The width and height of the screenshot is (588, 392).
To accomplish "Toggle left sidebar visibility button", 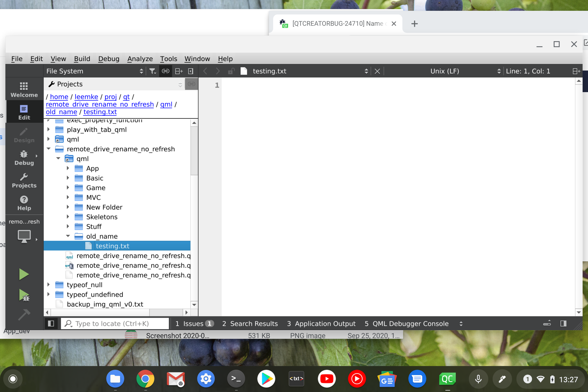I will tap(51, 323).
